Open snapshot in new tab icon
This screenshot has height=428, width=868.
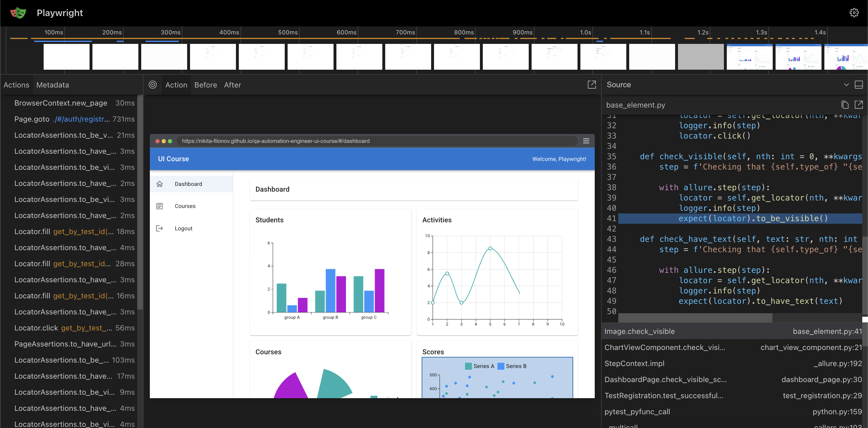click(x=592, y=85)
